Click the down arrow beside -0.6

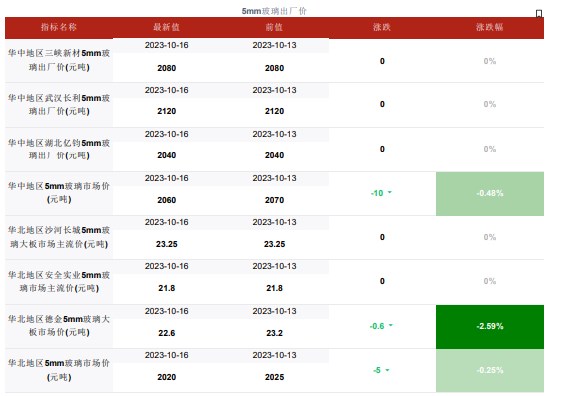[x=391, y=325]
